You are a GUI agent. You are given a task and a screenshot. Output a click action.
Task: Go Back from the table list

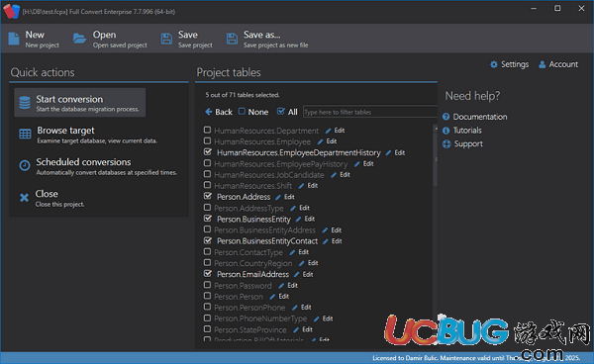tap(219, 112)
